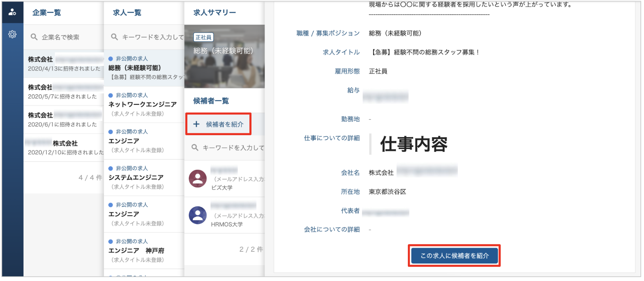Open the システムエンジニア job listing
Screen dimensions: 644x281
(x=144, y=178)
